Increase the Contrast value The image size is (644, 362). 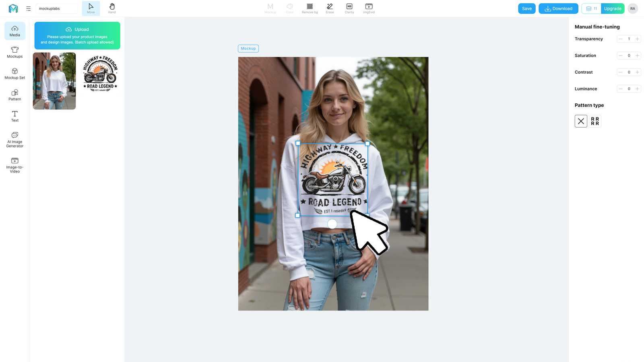click(637, 72)
